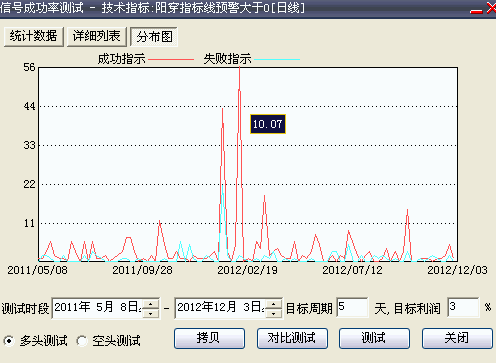Select the 分布图 tab

tap(154, 37)
